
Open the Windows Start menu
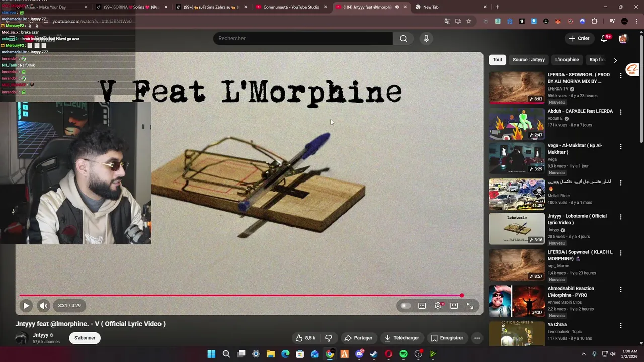(x=211, y=354)
